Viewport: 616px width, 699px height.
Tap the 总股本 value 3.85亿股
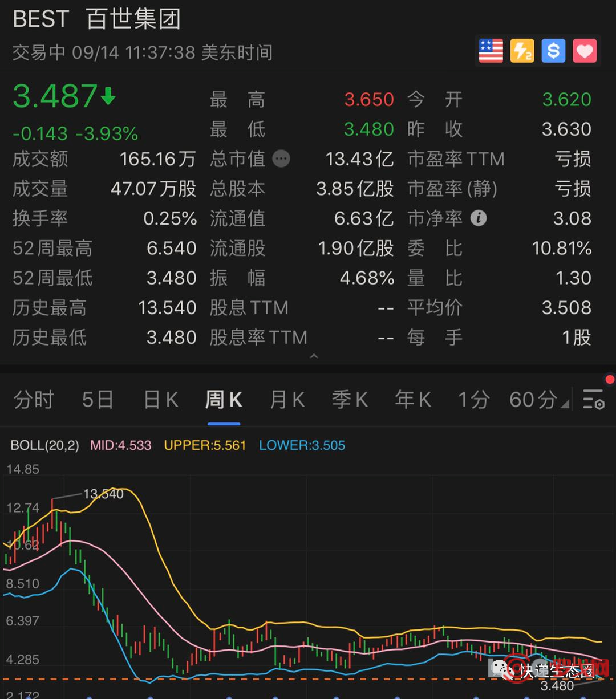tap(355, 188)
